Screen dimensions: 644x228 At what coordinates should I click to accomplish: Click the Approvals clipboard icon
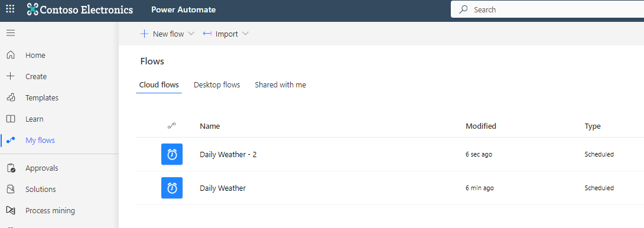(11, 168)
